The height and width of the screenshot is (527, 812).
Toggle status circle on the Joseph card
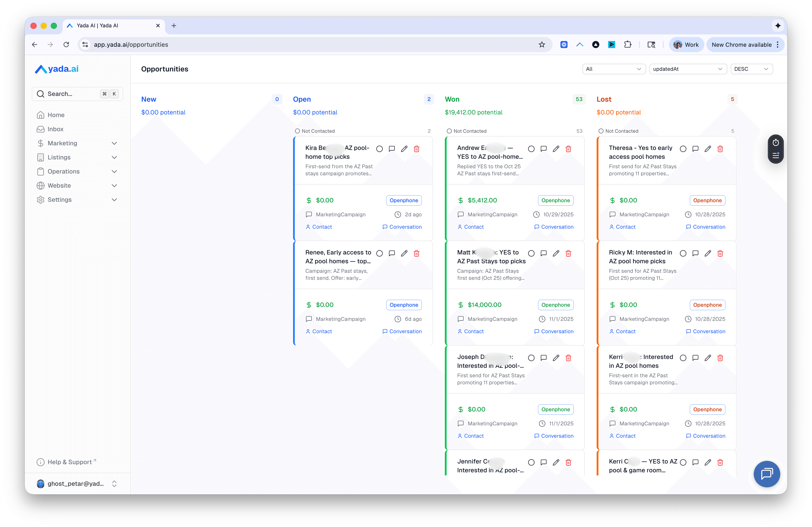531,358
